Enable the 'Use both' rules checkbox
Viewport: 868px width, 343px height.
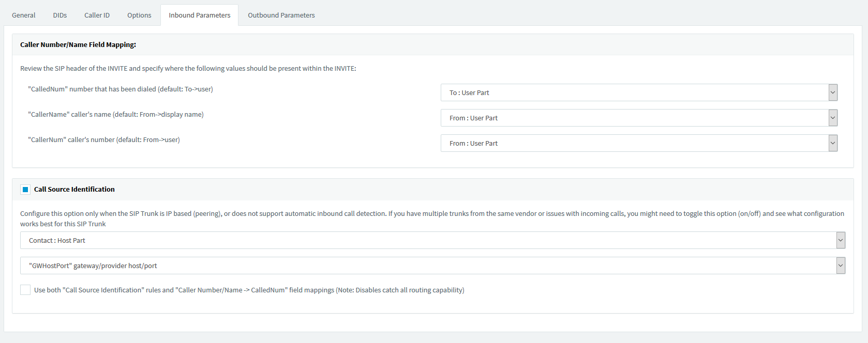[x=25, y=290]
